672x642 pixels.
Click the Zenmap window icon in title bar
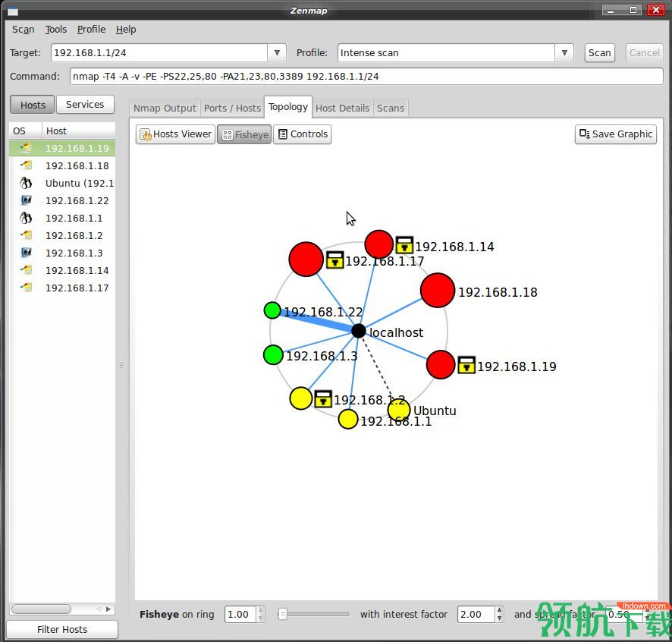point(12,11)
